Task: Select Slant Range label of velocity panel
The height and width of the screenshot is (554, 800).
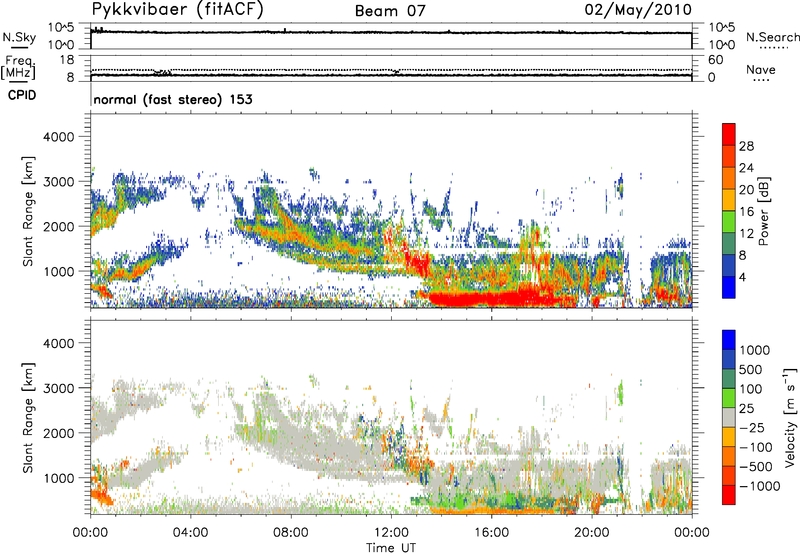Action: pyautogui.click(x=28, y=418)
